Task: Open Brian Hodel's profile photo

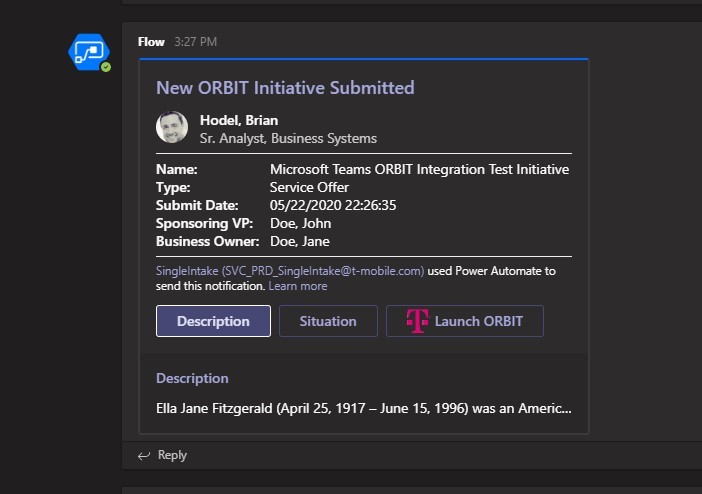Action: [172, 127]
